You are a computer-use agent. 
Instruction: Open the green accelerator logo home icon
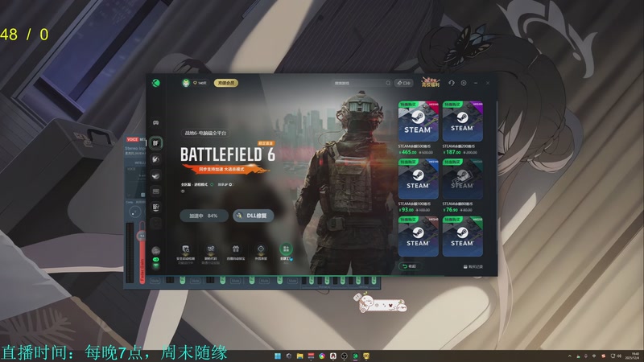pyautogui.click(x=155, y=83)
